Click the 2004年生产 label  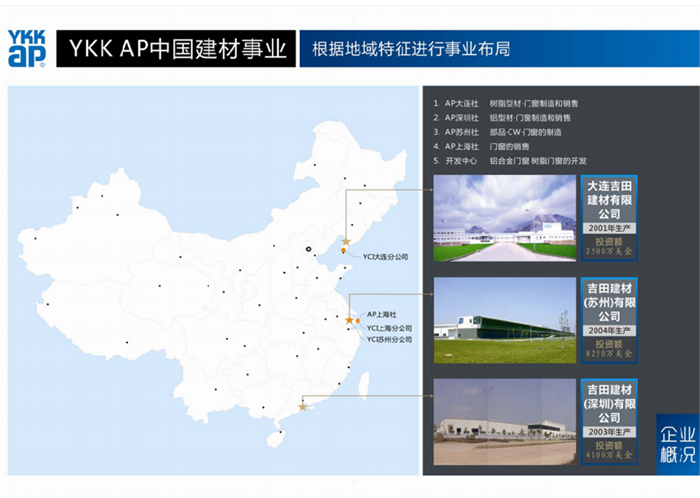pyautogui.click(x=609, y=331)
